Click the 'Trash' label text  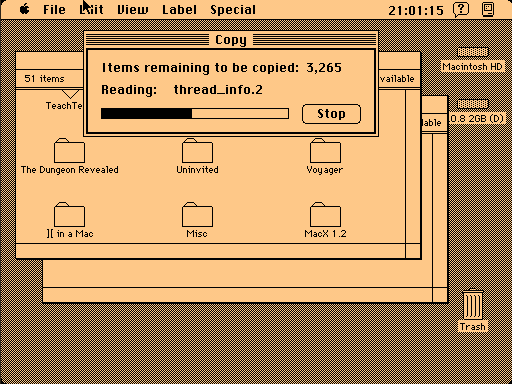coord(473,327)
